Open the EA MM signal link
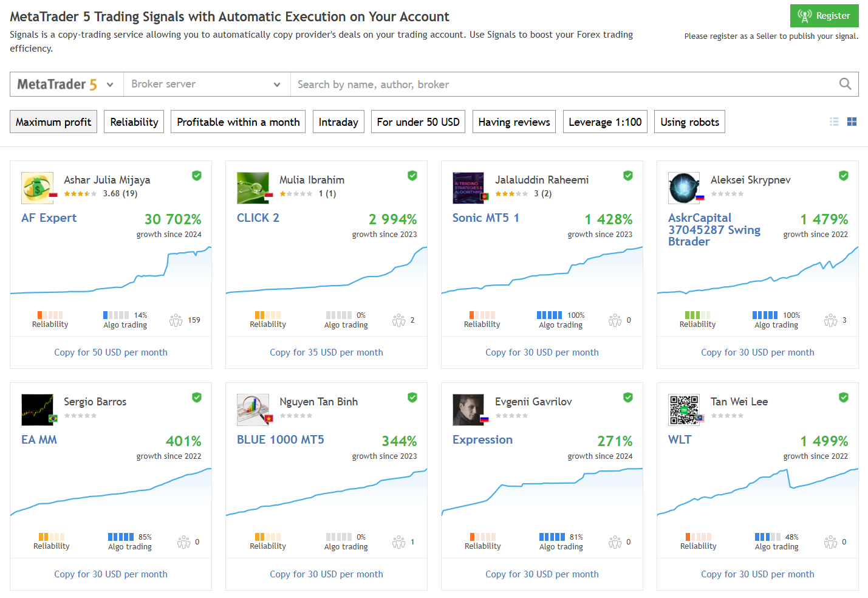 (39, 439)
